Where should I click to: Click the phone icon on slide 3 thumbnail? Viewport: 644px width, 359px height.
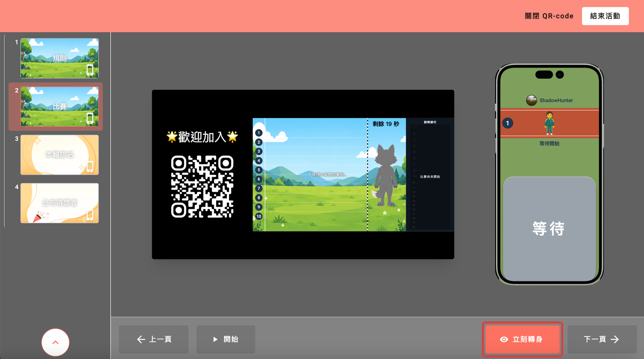coord(90,166)
